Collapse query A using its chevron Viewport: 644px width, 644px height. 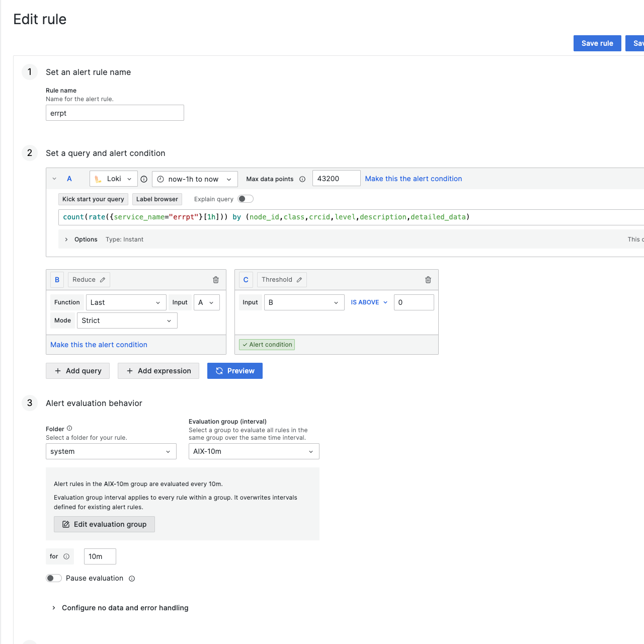point(54,179)
